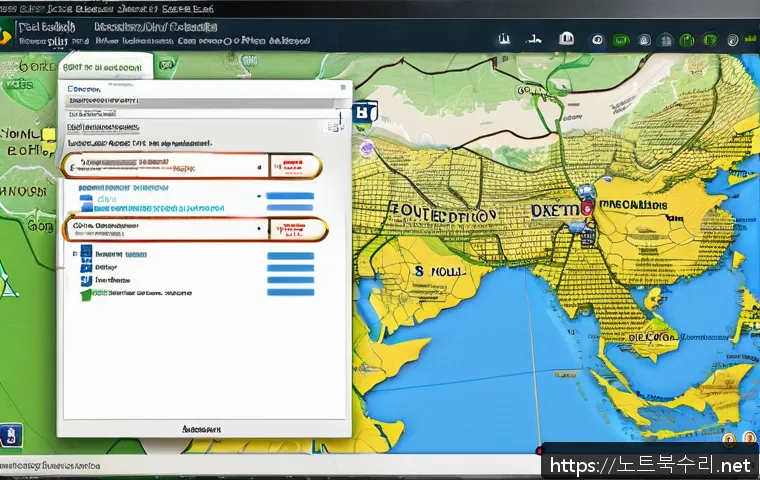This screenshot has width=760, height=480.
Task: Toggle the second blue square in lower list
Action: tap(86, 265)
